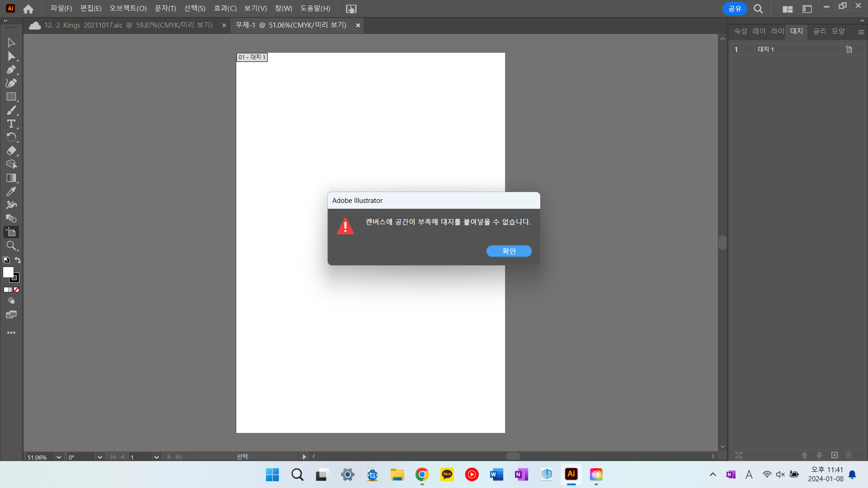Activate the Eyedropper tool
Viewport: 868px width, 488px height.
pos(11,192)
